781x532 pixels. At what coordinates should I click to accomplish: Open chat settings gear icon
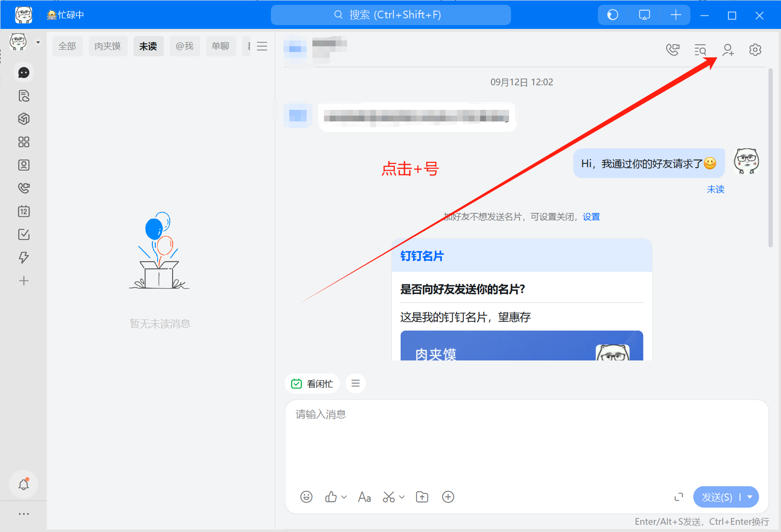pyautogui.click(x=755, y=50)
